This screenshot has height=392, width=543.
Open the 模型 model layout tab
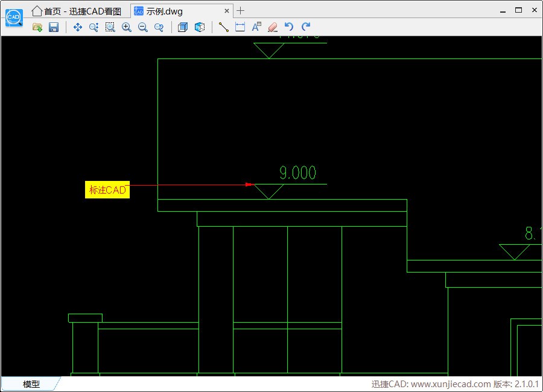[x=31, y=384]
